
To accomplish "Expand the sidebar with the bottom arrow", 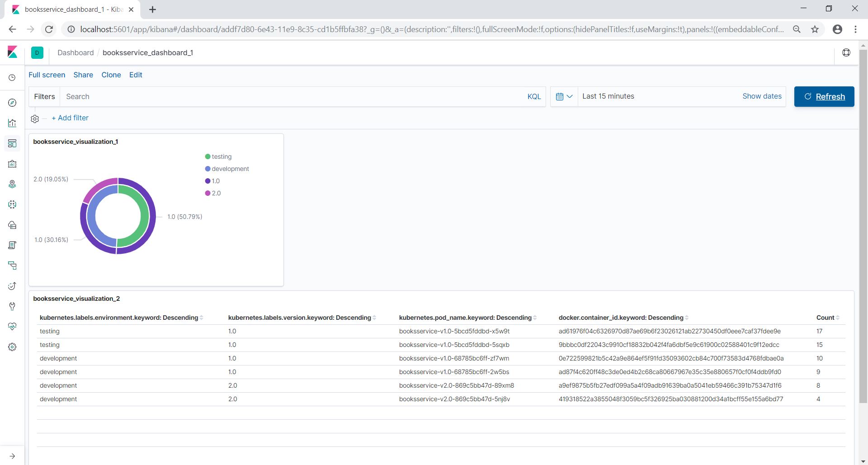I will point(12,456).
